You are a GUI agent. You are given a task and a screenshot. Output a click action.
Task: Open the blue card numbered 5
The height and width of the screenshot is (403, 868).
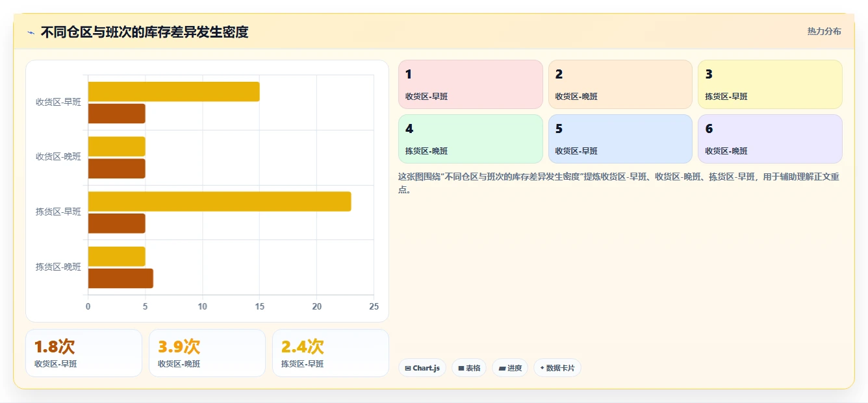click(620, 139)
